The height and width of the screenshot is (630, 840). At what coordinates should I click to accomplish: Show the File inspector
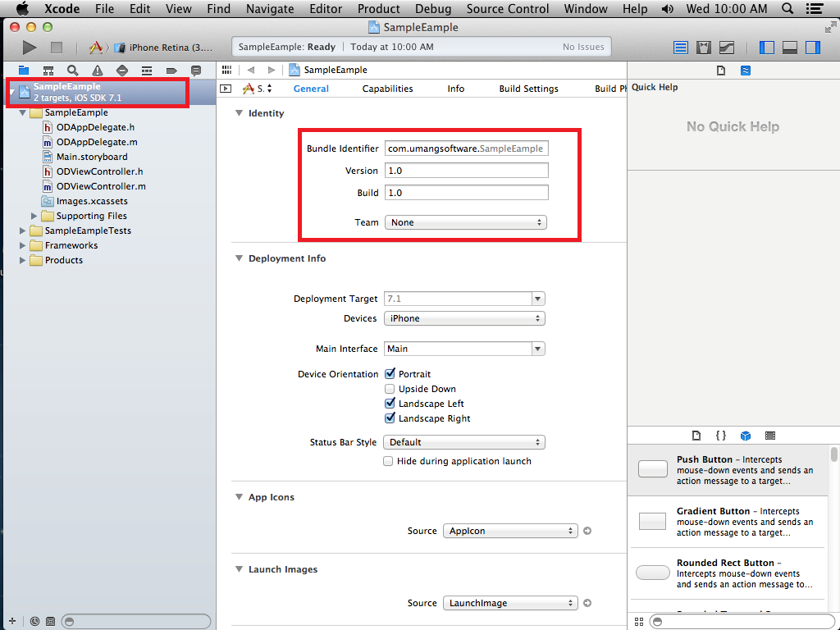click(721, 71)
